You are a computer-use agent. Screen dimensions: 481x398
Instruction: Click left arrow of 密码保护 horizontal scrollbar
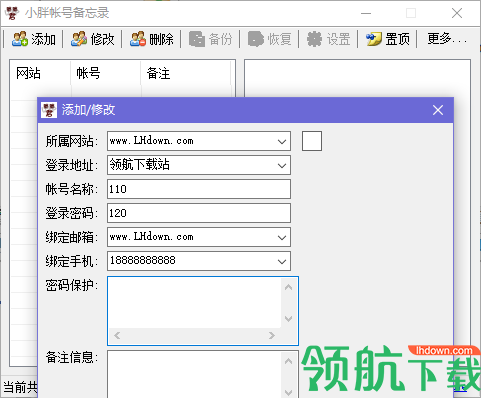(x=117, y=335)
